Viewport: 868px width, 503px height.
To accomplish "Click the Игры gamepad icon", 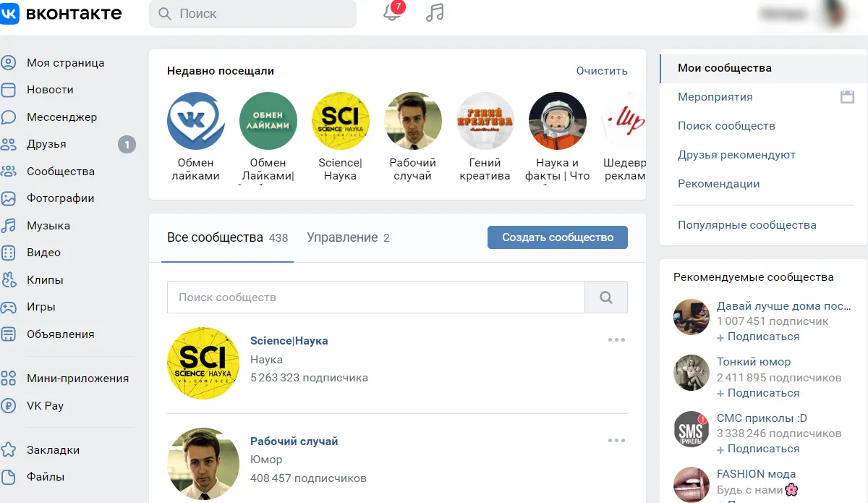I will (9, 307).
